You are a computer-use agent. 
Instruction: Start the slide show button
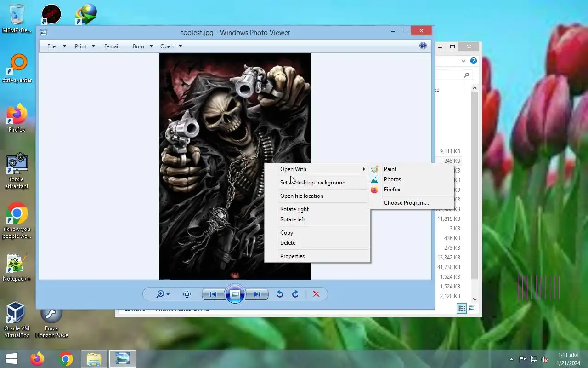pos(235,294)
